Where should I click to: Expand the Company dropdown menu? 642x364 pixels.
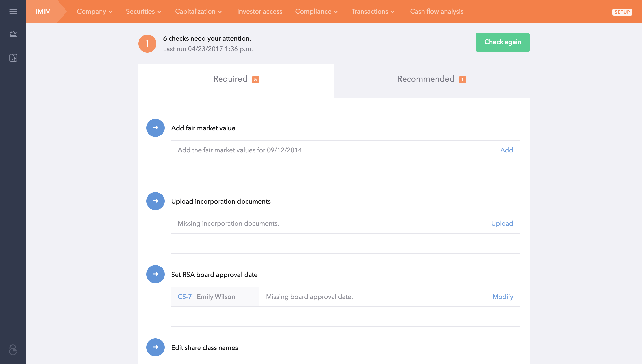[x=94, y=12]
